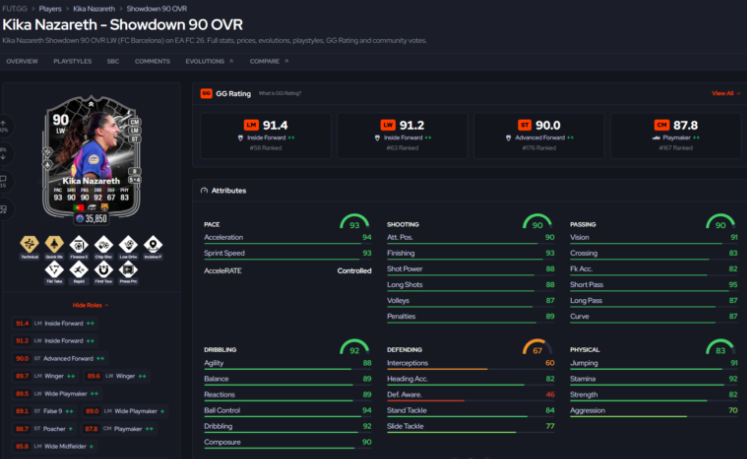The height and width of the screenshot is (459, 747).
Task: Click the LW badge of 91.2 rating
Action: 388,125
